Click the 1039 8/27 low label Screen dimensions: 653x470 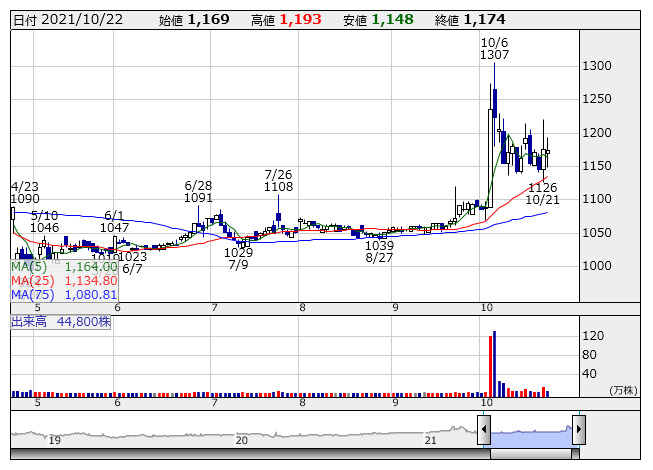point(379,251)
